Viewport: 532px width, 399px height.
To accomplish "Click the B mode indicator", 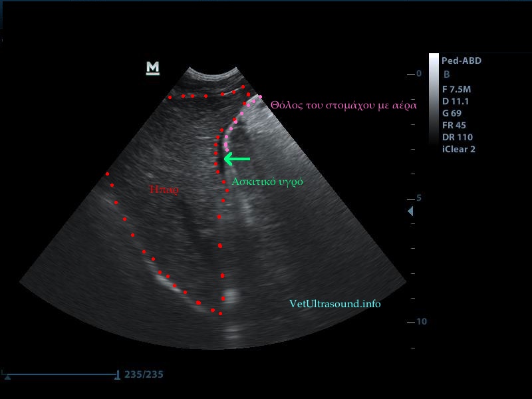I will [x=446, y=74].
